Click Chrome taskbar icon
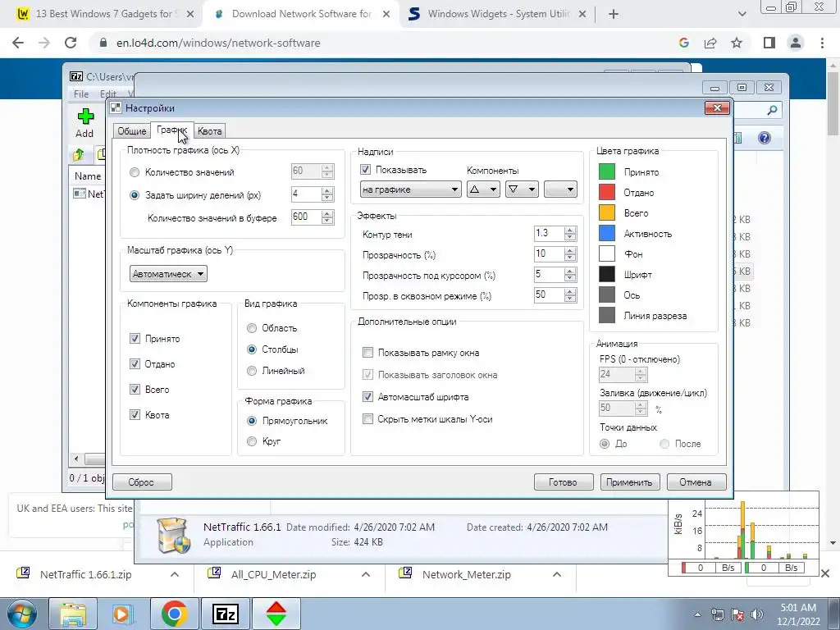The image size is (840, 630). [174, 614]
